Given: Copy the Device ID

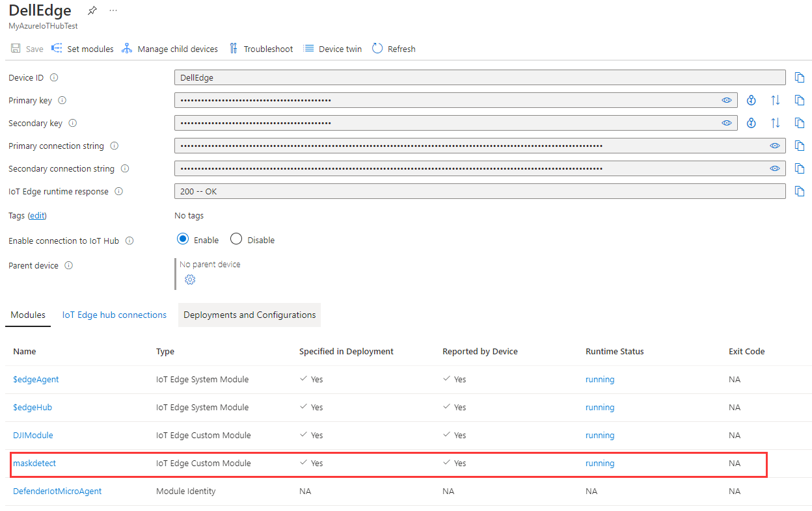Looking at the screenshot, I should coord(800,77).
